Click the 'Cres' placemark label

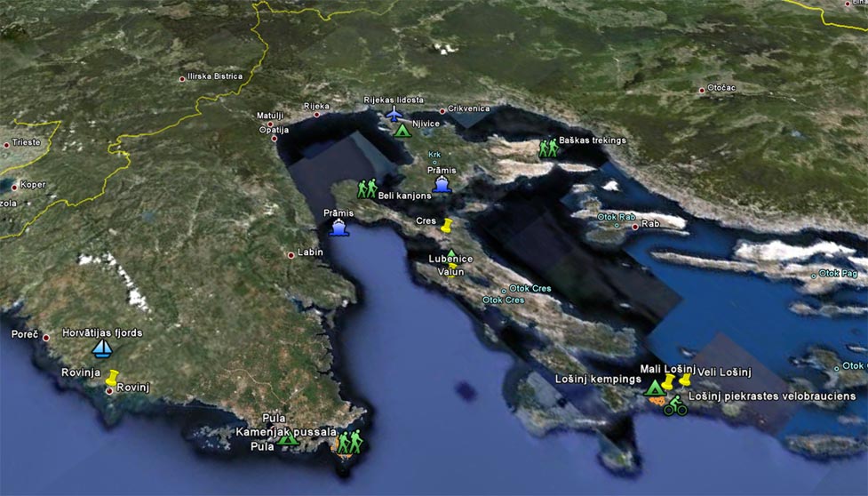pyautogui.click(x=426, y=220)
